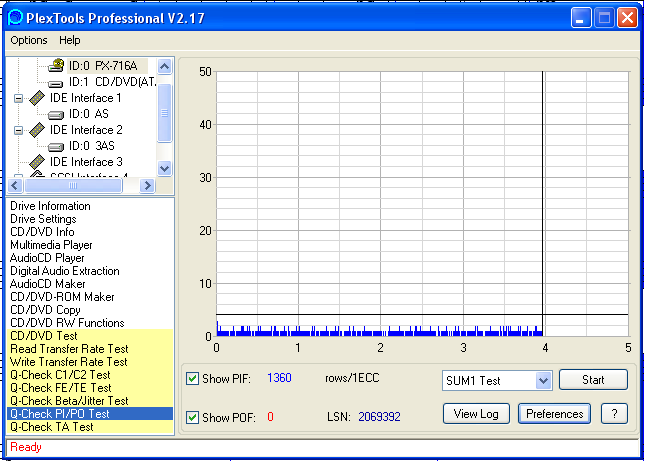Click the ID:0 3AS drive icon
Screen dimensions: 646x461
pyautogui.click(x=56, y=147)
